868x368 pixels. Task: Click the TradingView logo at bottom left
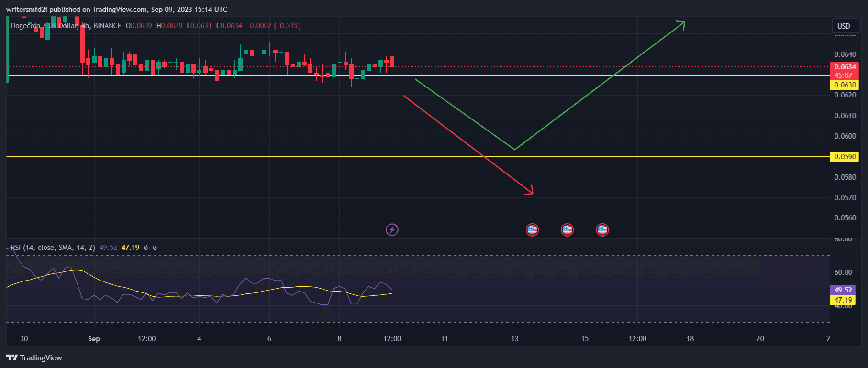coord(34,357)
